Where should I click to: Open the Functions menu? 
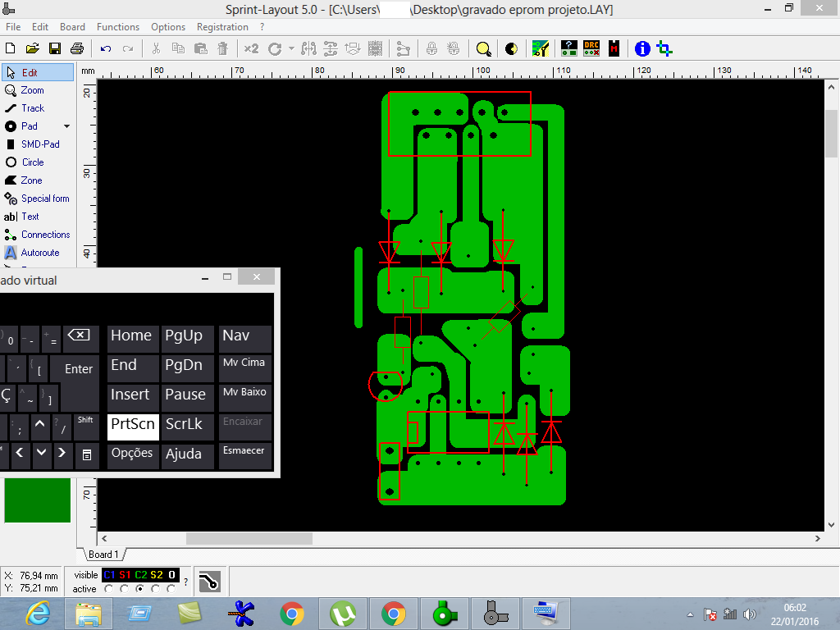pos(118,27)
